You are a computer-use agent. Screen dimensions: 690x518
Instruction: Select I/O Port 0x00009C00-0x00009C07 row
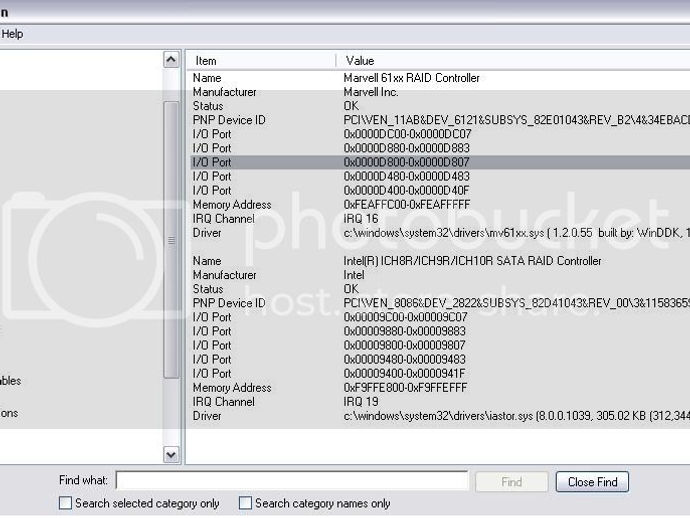(440, 317)
